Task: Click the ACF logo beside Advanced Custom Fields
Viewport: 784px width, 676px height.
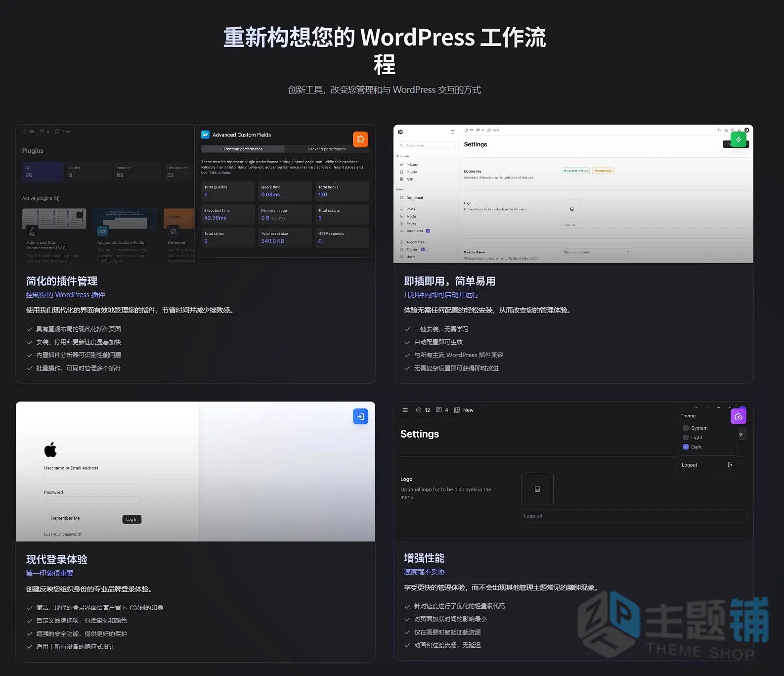Action: pyautogui.click(x=206, y=135)
